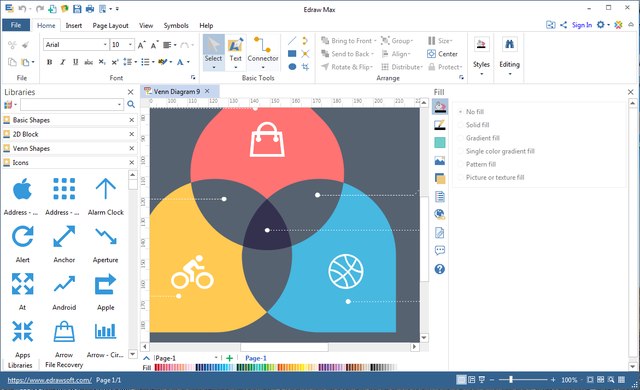
Task: Select Single color gradient fill
Action: (x=500, y=151)
